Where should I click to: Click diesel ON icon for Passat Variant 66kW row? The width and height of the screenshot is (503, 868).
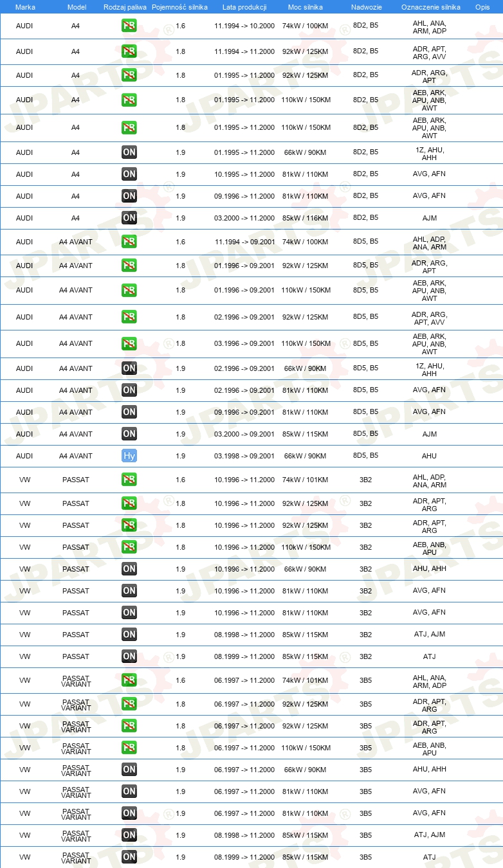click(129, 770)
